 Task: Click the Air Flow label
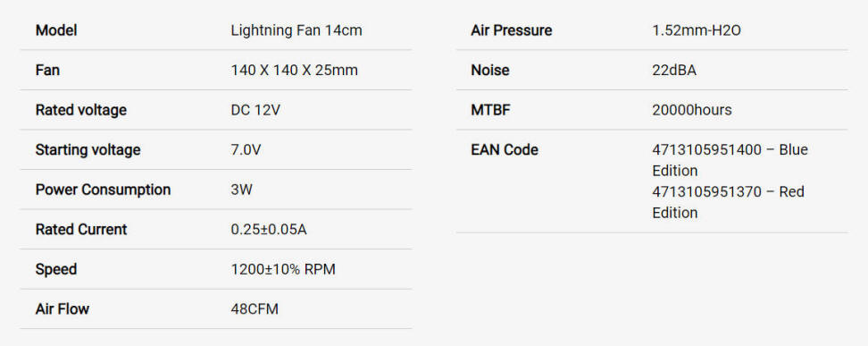(x=62, y=308)
